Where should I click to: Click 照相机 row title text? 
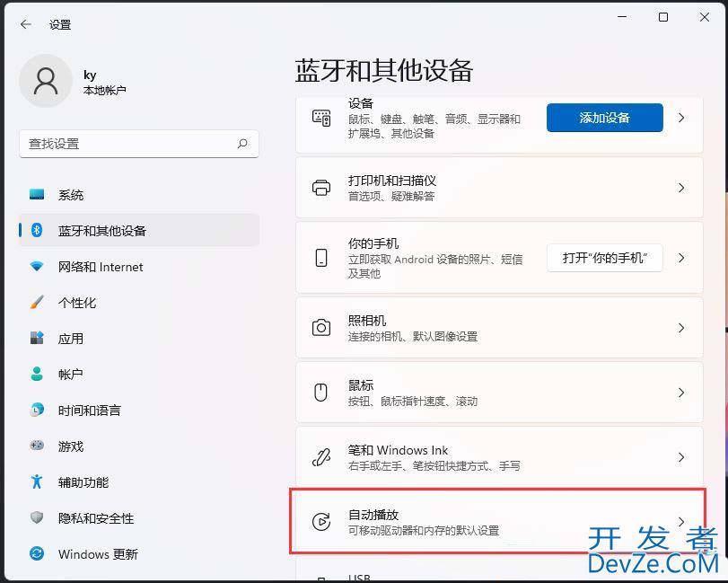click(367, 321)
